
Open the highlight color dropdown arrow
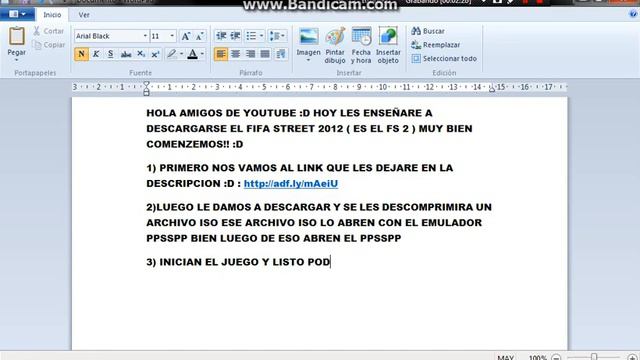(x=181, y=54)
